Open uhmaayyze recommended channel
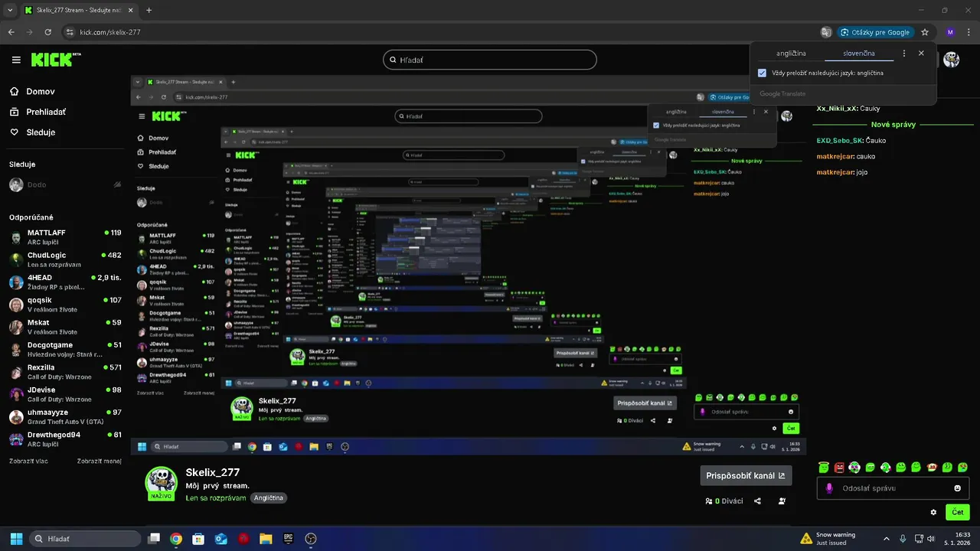Image resolution: width=980 pixels, height=551 pixels. pos(65,416)
